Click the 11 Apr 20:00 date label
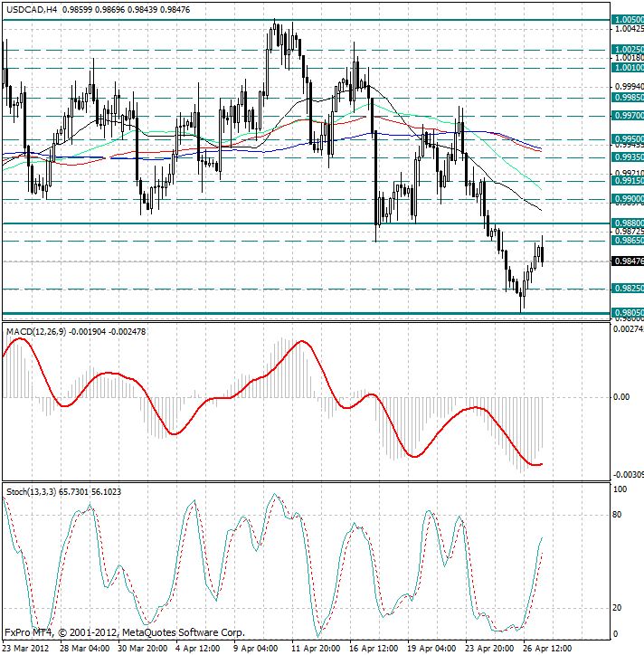 click(x=316, y=649)
